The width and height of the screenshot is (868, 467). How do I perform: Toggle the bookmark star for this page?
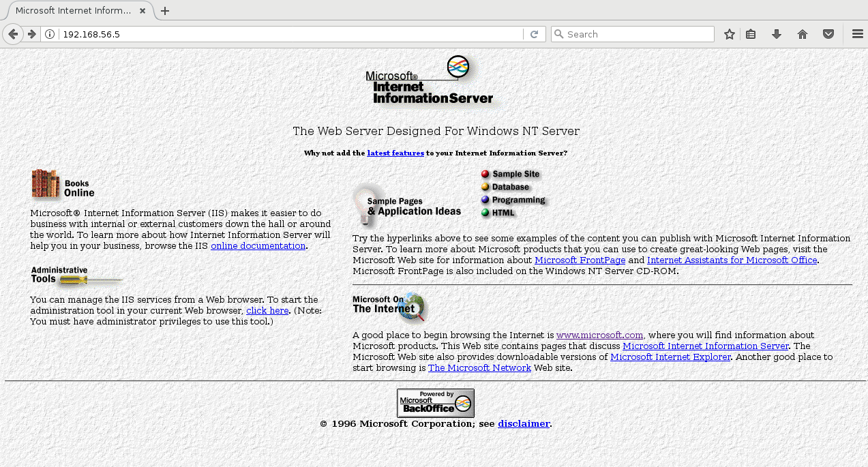(x=729, y=33)
